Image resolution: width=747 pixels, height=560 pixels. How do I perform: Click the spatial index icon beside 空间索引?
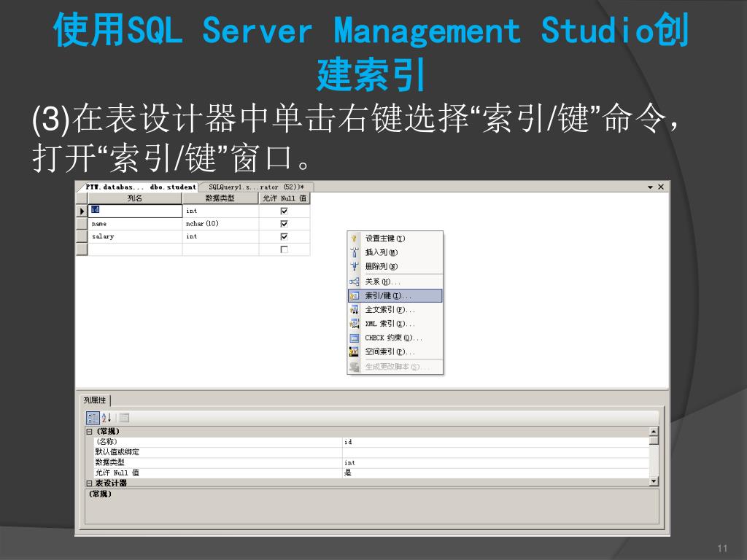[x=354, y=352]
